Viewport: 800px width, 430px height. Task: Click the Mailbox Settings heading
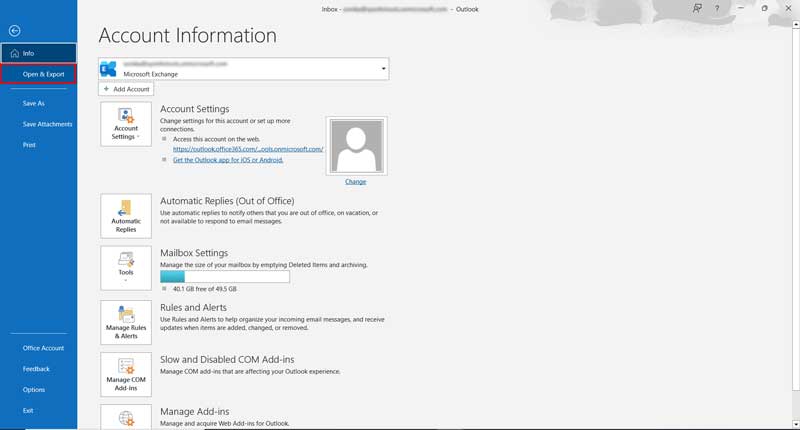(194, 253)
